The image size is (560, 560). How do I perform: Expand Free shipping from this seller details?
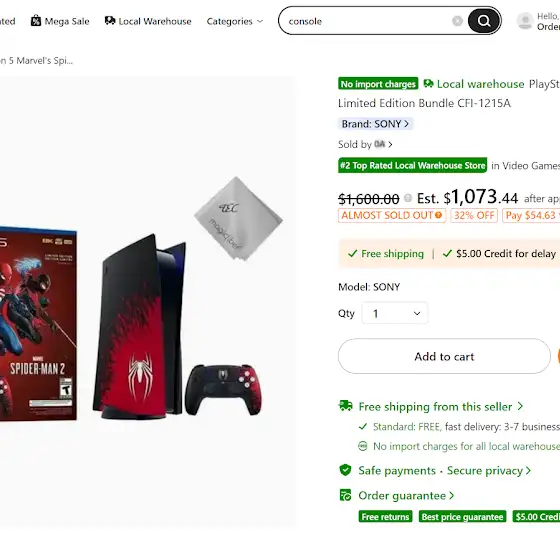(441, 406)
